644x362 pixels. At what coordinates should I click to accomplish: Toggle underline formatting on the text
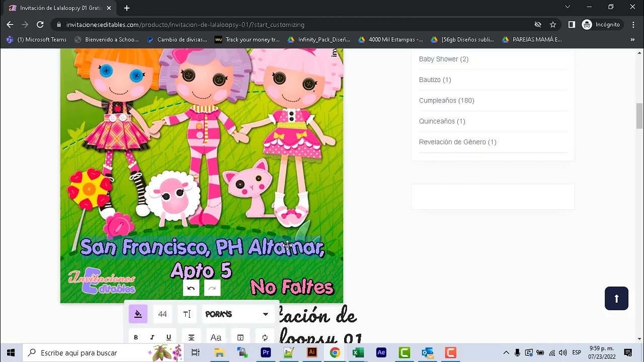point(170,337)
